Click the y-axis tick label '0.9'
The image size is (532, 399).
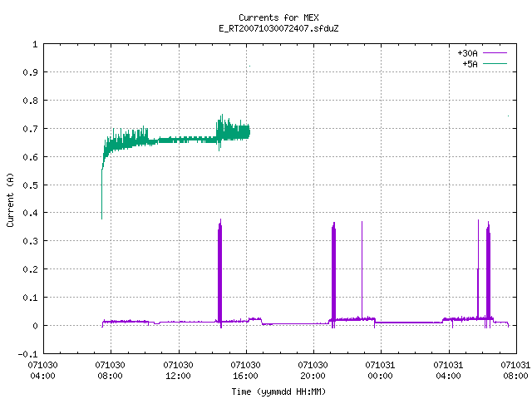point(30,72)
